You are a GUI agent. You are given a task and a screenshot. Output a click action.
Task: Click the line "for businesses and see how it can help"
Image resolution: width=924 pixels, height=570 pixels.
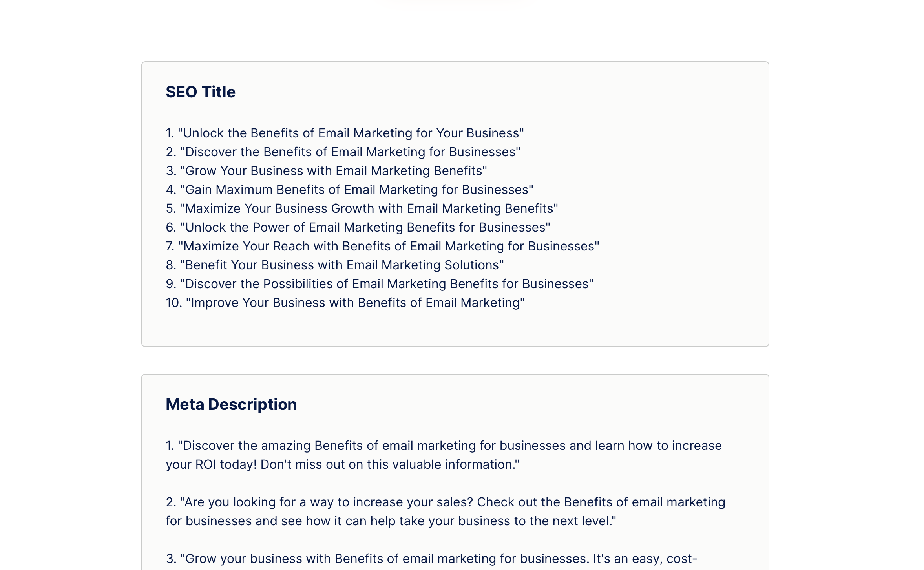pos(391,521)
